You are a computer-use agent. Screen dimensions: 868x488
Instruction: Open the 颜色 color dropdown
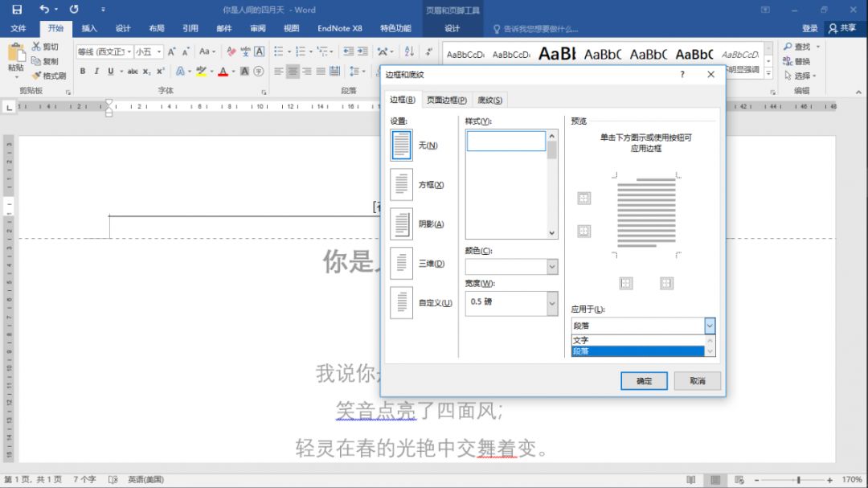pos(552,266)
